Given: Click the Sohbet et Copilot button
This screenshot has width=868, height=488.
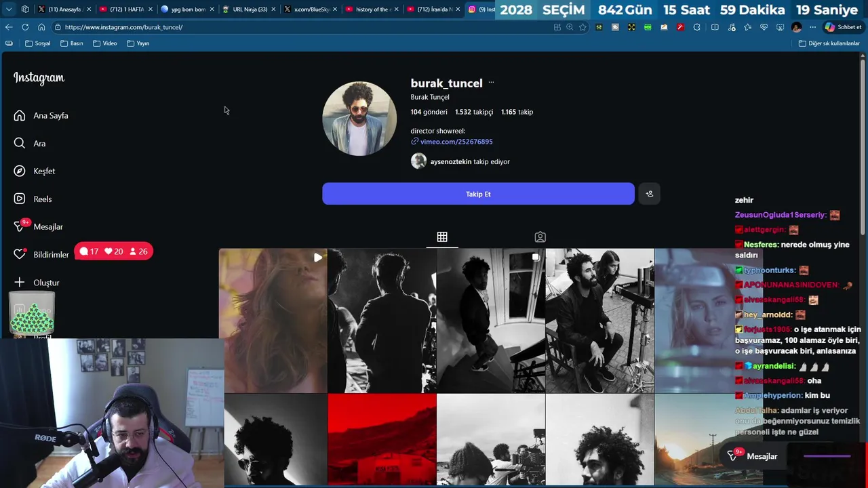Looking at the screenshot, I should point(843,27).
